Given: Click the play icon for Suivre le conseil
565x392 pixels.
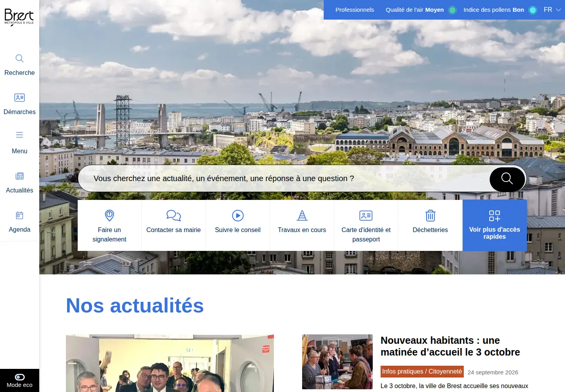Looking at the screenshot, I should point(238,216).
